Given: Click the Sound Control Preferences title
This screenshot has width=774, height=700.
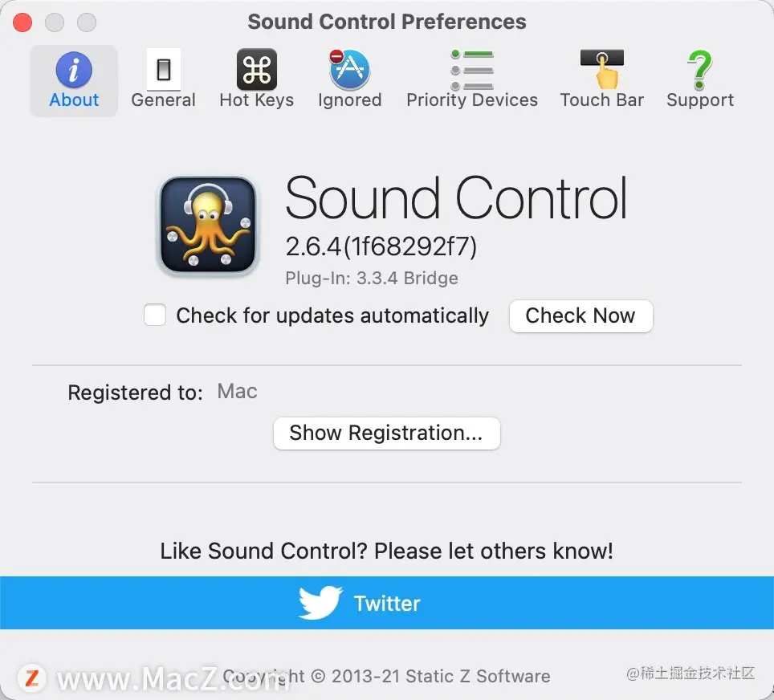Looking at the screenshot, I should pos(387,22).
